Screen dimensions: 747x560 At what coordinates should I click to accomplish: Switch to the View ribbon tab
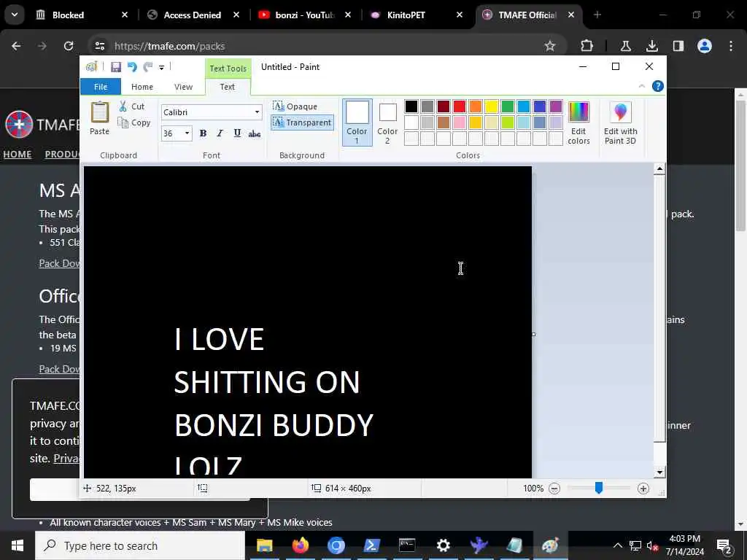click(183, 87)
